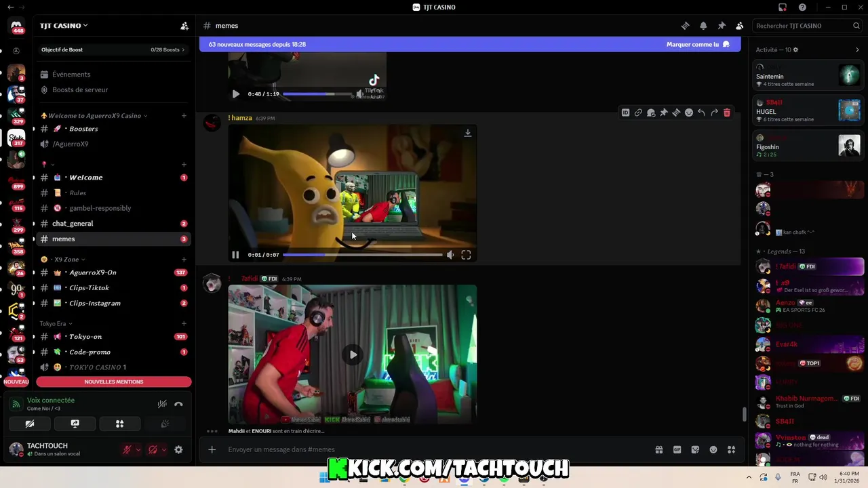
Task: Toggle the member list icon
Action: coord(739,26)
